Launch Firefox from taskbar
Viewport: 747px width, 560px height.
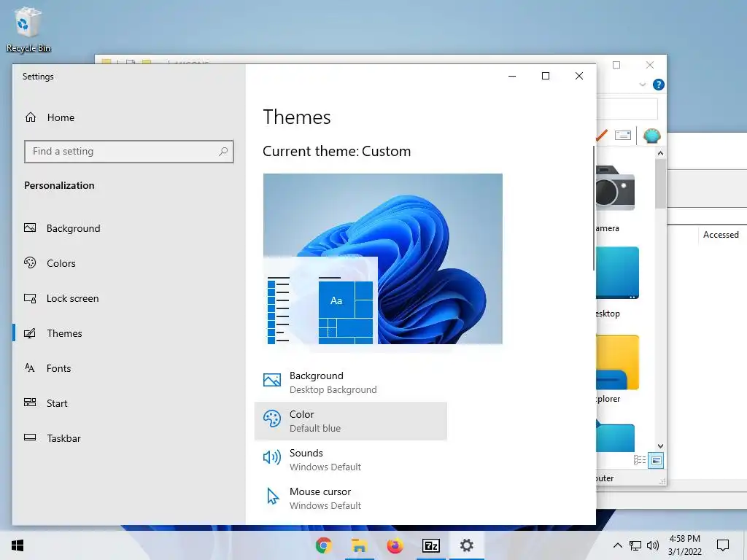pos(395,545)
